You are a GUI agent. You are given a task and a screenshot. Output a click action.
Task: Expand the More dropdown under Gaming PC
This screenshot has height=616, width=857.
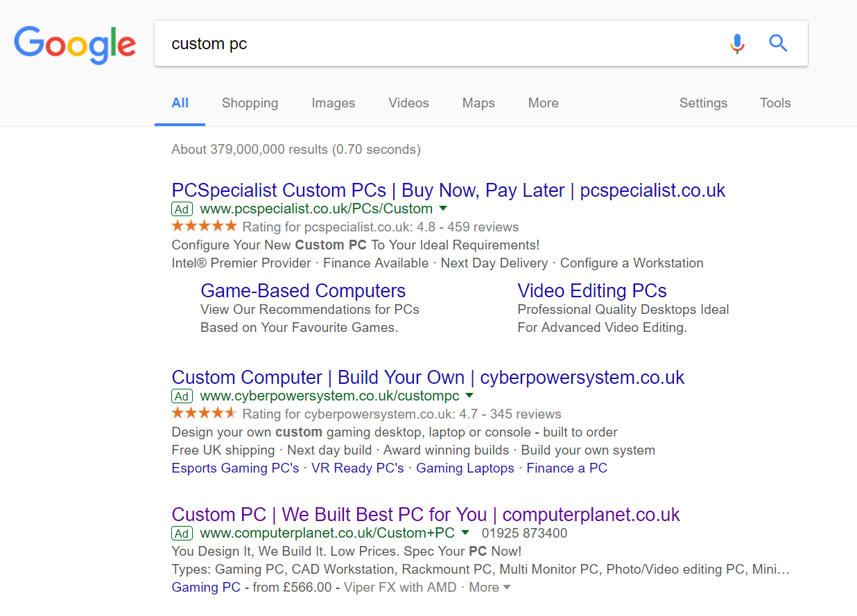tap(490, 587)
